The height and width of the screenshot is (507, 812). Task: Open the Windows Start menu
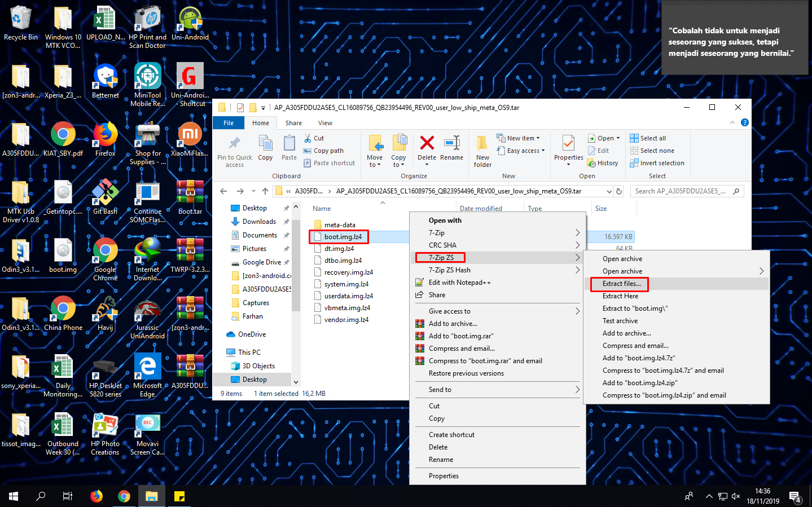(x=14, y=496)
